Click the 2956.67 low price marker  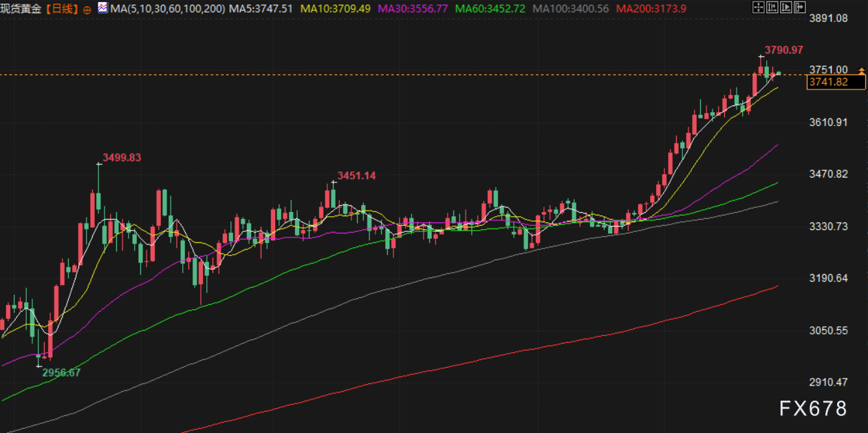[x=61, y=372]
